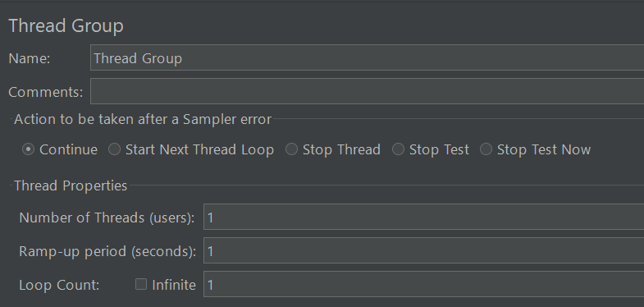
Task: Choose the Stop Test Now option
Action: [x=486, y=149]
